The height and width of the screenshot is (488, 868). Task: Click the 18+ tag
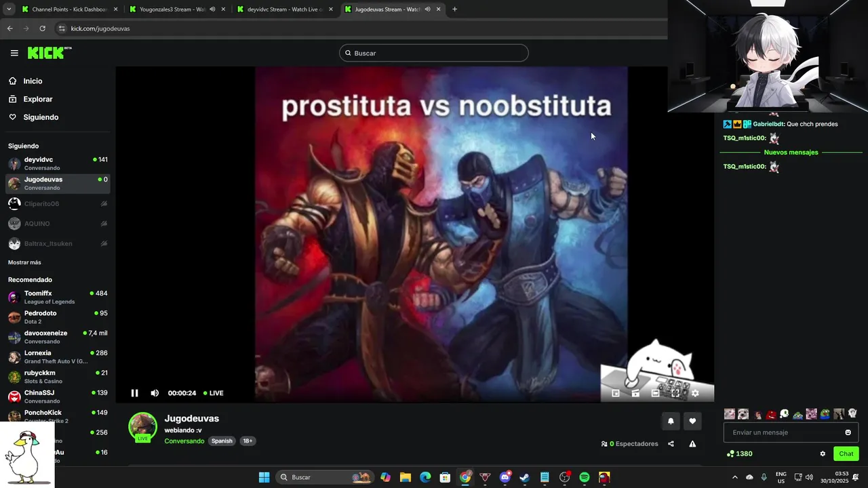(x=248, y=441)
